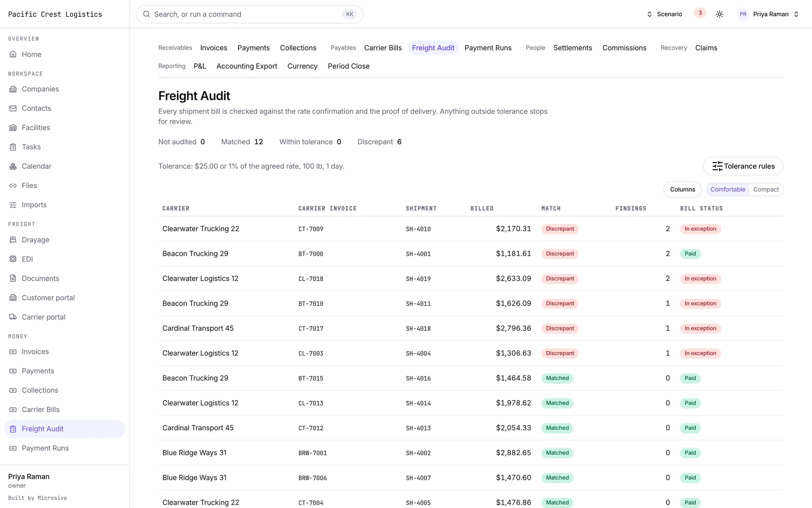Click the Customer portal icon
Image resolution: width=812 pixels, height=508 pixels.
pos(13,298)
